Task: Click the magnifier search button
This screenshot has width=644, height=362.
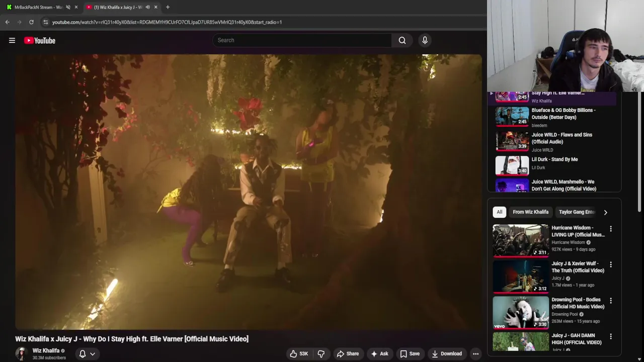Action: tap(402, 40)
